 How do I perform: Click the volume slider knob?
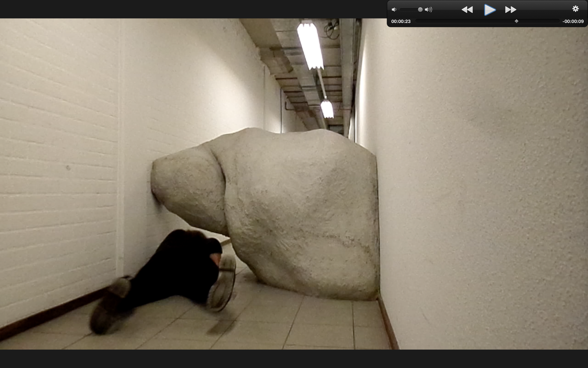(x=420, y=10)
